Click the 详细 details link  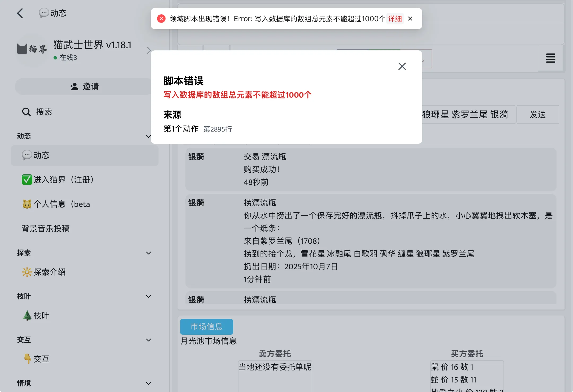[395, 19]
